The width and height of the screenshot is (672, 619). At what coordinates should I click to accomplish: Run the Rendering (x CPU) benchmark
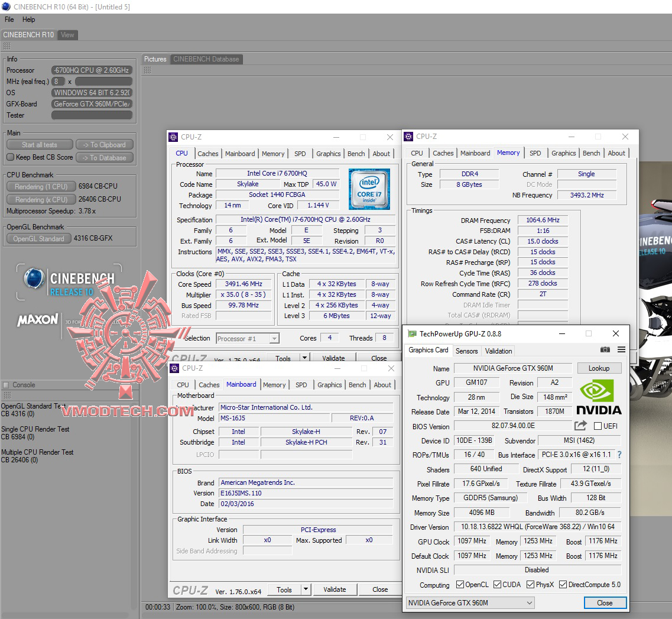[41, 199]
